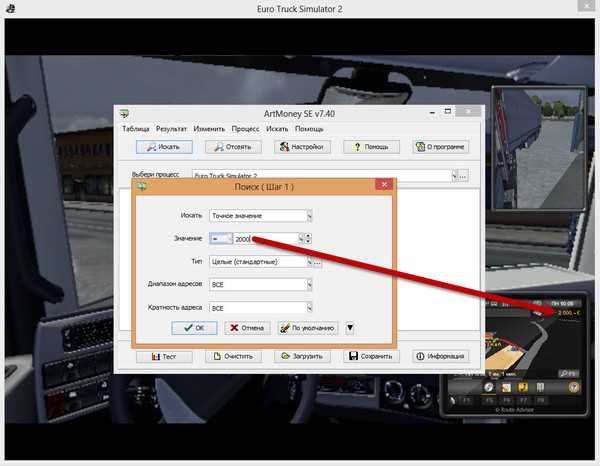Open the О программе about button

pyautogui.click(x=441, y=147)
